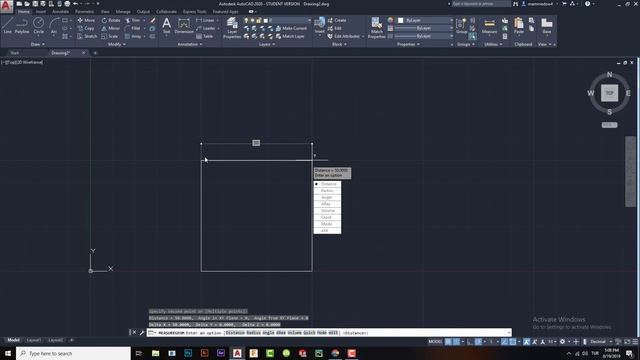Toggle MODEL space button in status bar
640x360 pixels.
tap(435, 342)
